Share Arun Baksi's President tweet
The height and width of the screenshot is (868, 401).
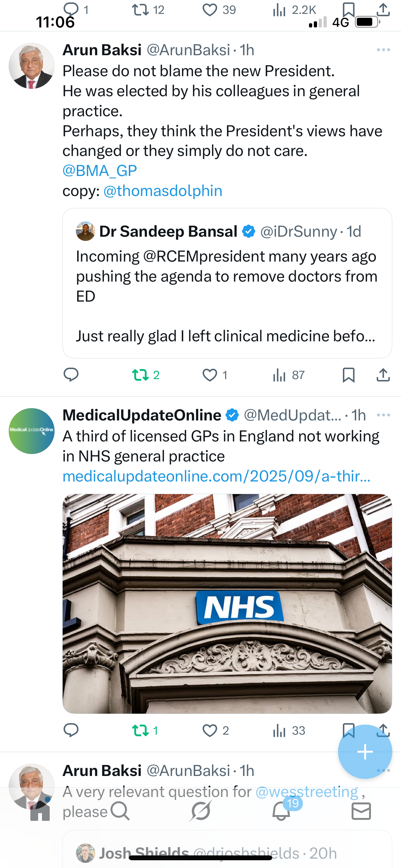click(x=383, y=375)
